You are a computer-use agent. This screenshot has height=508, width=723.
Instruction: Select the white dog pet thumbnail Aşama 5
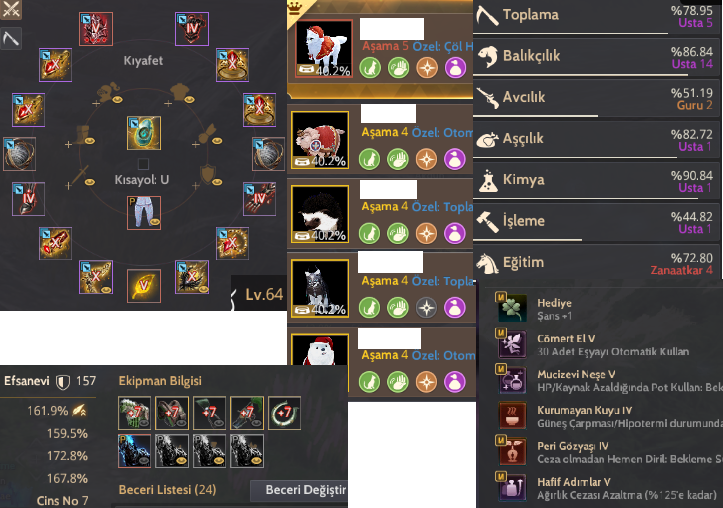point(324,48)
